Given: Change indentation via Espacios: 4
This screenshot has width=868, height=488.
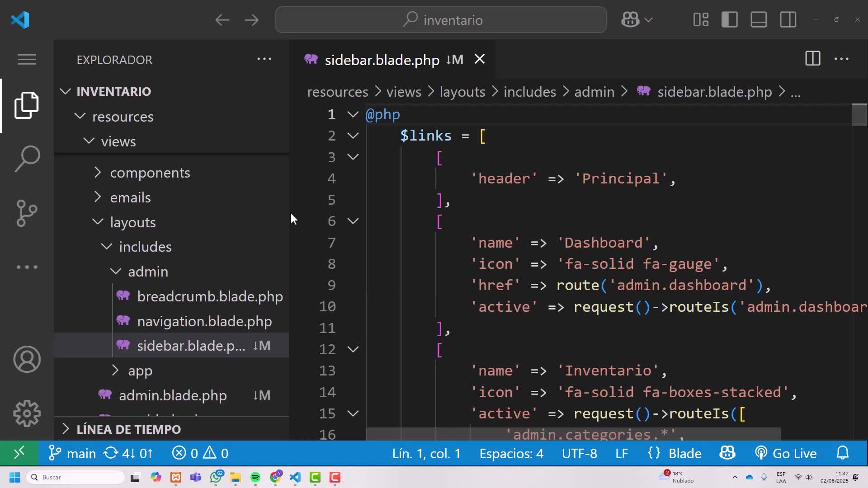Looking at the screenshot, I should 511,453.
